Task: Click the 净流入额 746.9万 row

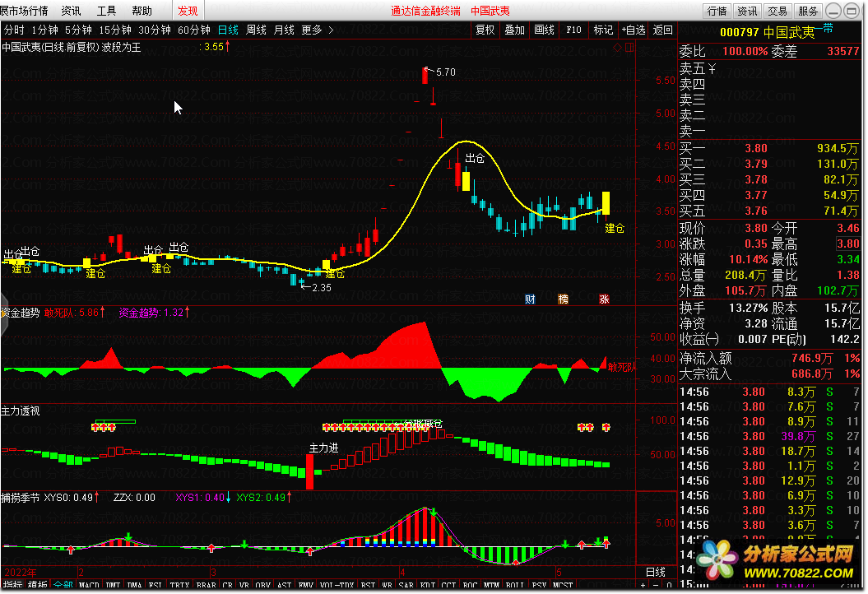Action: pyautogui.click(x=769, y=358)
